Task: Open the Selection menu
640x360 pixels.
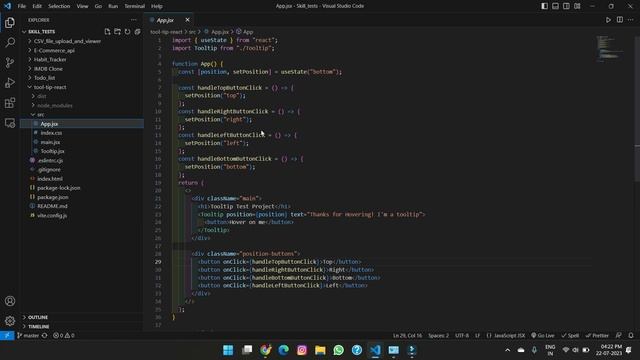Action: (59, 6)
